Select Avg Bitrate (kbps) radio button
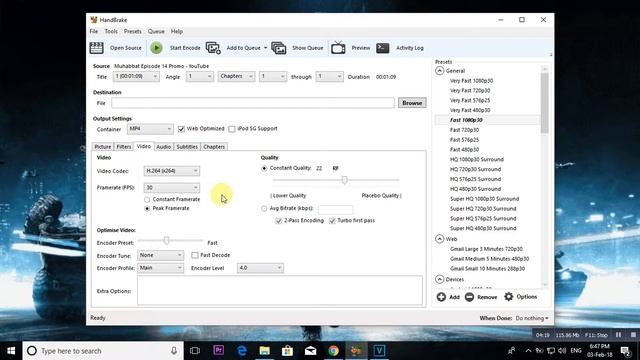Screen dimensions: 640x360 pyautogui.click(x=264, y=209)
